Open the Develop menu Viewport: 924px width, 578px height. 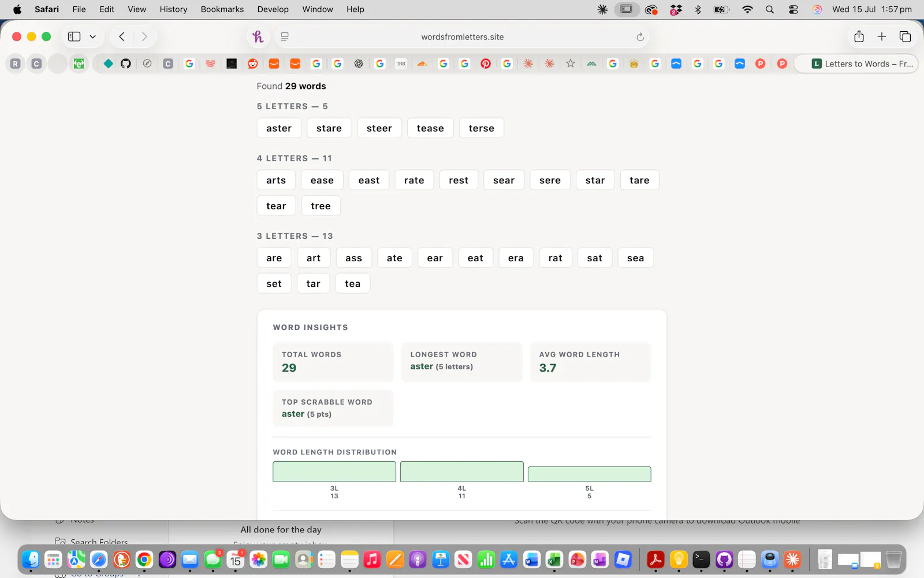coord(273,9)
